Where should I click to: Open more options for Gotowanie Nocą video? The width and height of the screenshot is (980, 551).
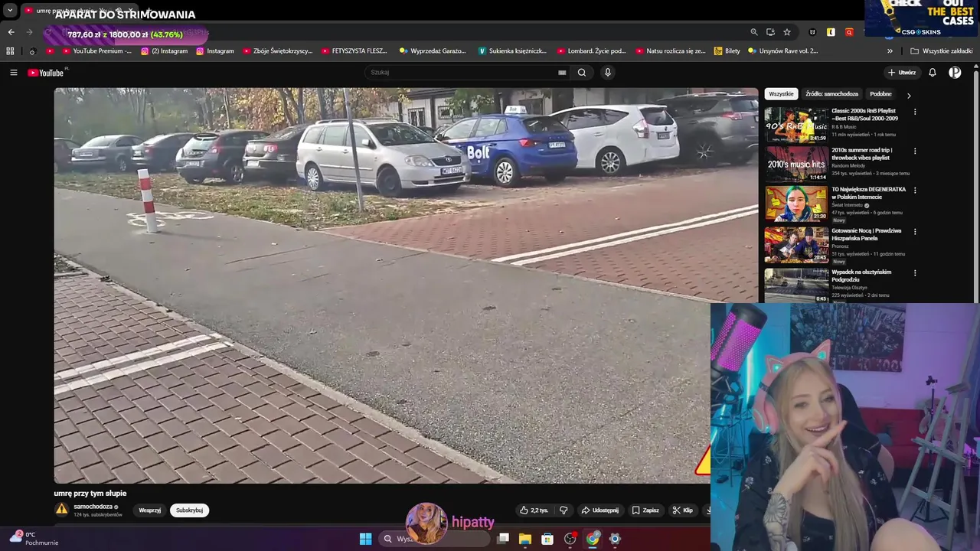pos(915,231)
